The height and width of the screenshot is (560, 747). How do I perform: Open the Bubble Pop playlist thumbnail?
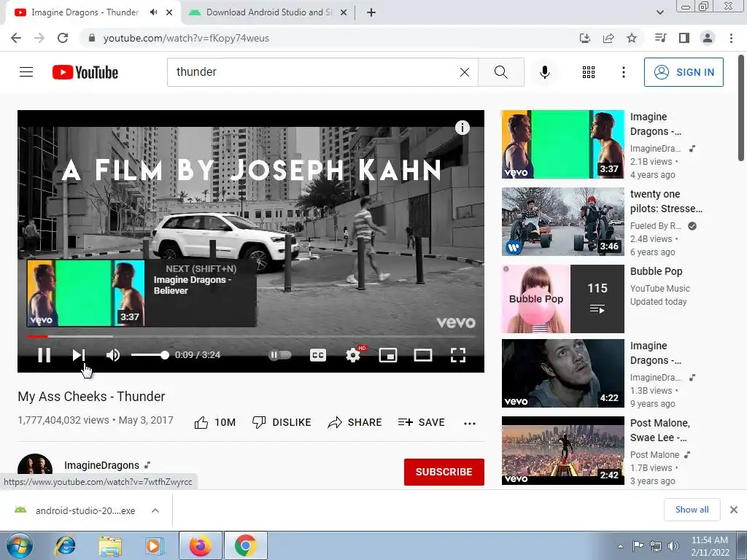[x=562, y=298]
